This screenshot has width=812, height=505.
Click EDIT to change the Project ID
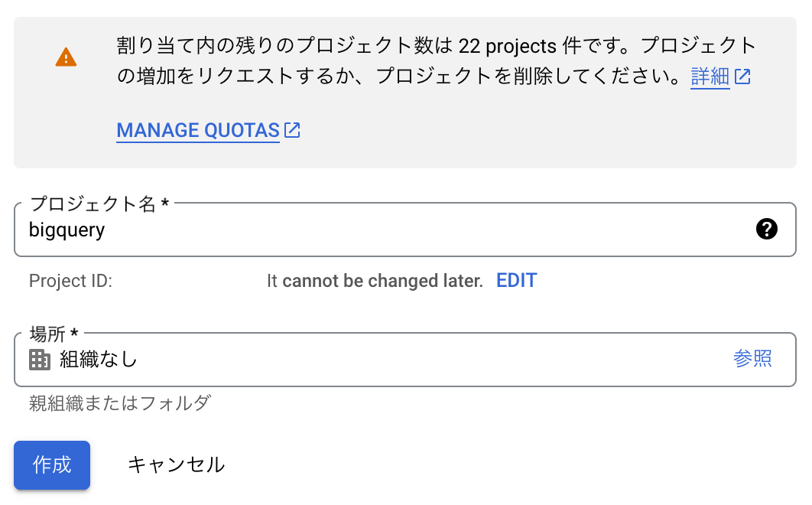[516, 281]
